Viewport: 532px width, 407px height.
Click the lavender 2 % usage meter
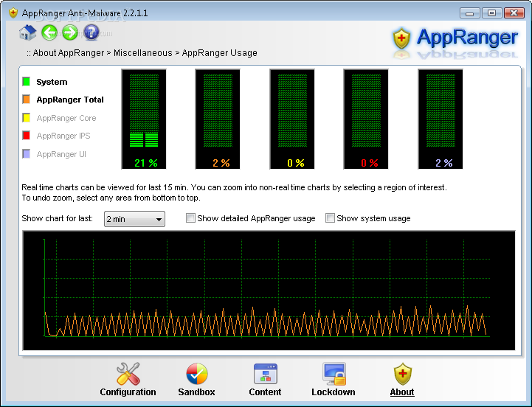click(x=441, y=119)
